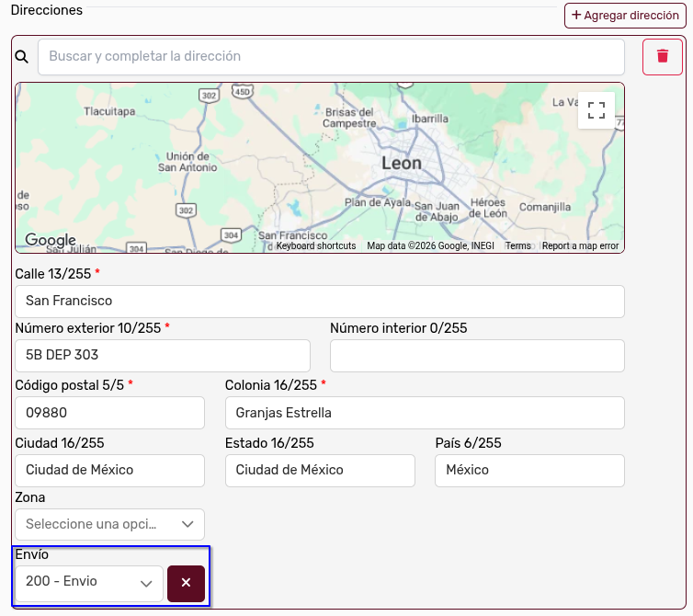Click the Leon city label on map

402,164
